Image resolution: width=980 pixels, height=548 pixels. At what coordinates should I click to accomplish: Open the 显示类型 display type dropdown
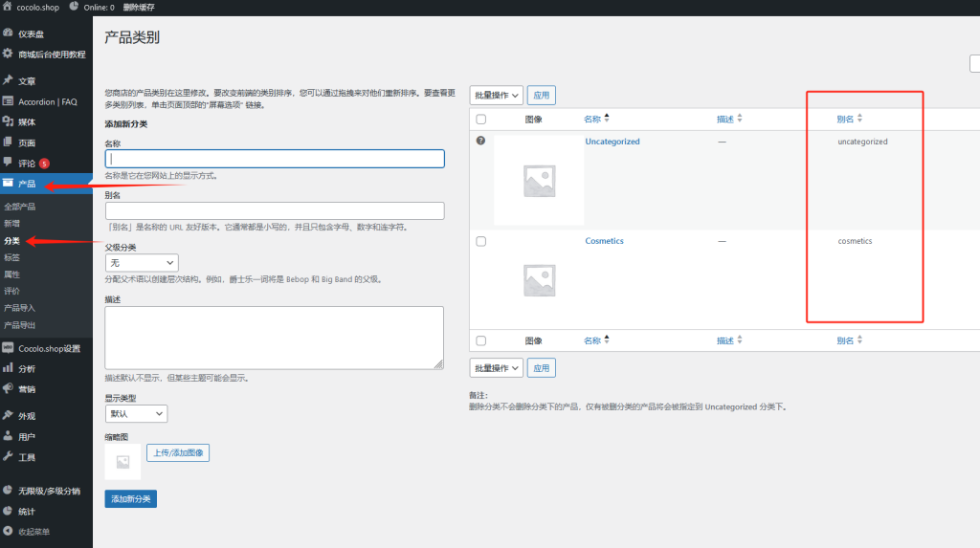[x=136, y=414]
